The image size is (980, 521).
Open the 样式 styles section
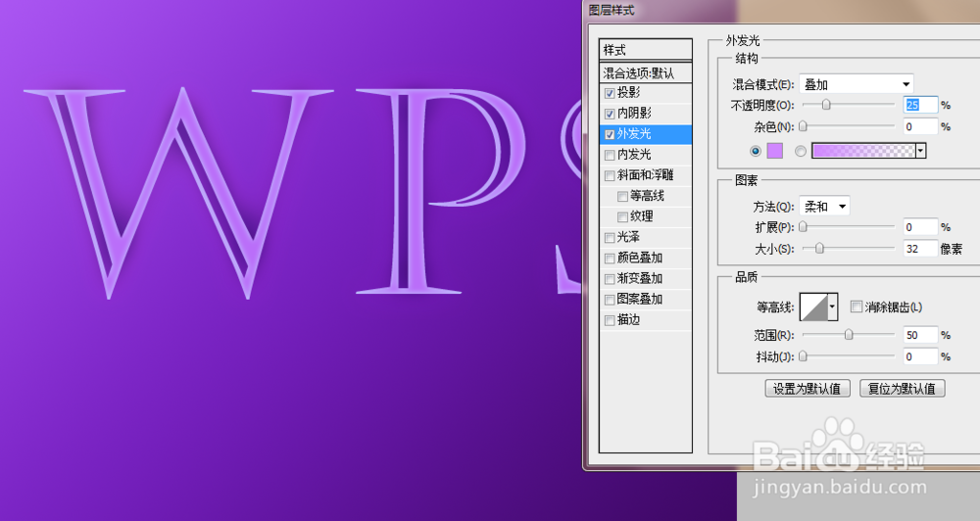[646, 50]
